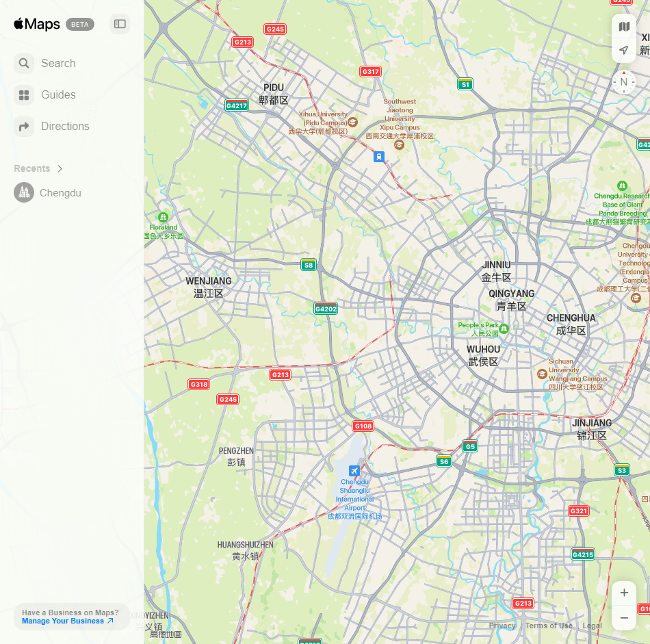The image size is (650, 644).
Task: Click the Privacy link
Action: tap(502, 626)
